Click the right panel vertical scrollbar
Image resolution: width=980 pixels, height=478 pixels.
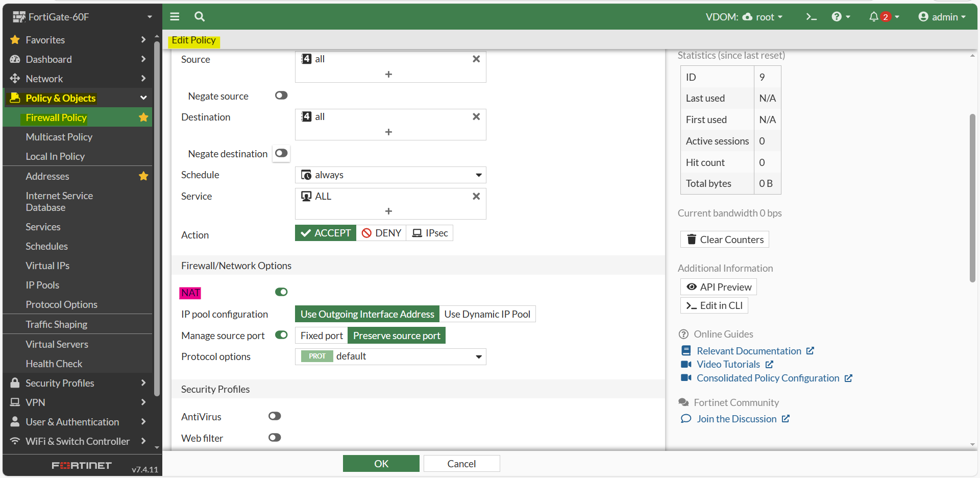click(x=972, y=198)
